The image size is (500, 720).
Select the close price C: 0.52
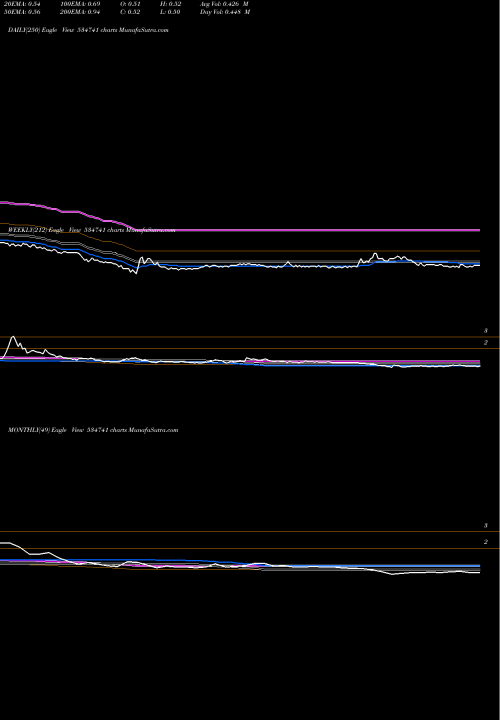(x=130, y=12)
